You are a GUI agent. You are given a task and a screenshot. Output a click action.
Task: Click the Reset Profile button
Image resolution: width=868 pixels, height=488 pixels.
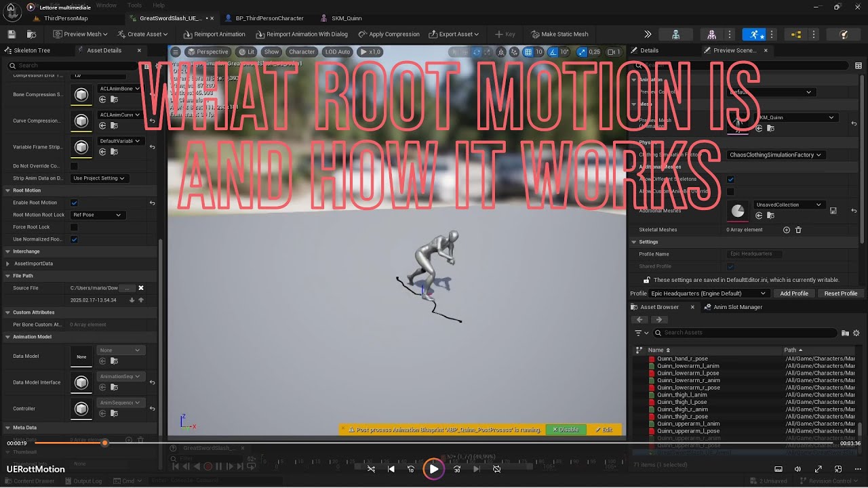pos(840,293)
